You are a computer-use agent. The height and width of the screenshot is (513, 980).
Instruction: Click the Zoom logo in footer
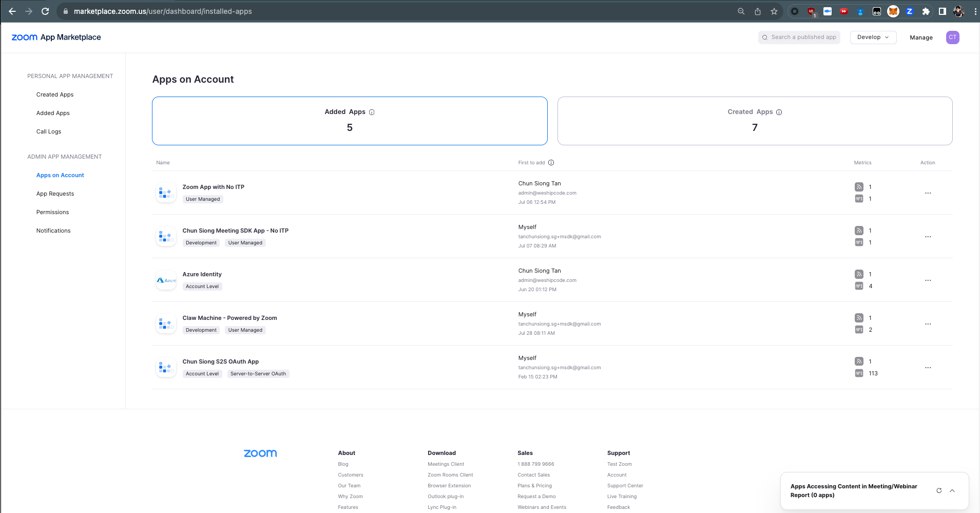click(260, 453)
